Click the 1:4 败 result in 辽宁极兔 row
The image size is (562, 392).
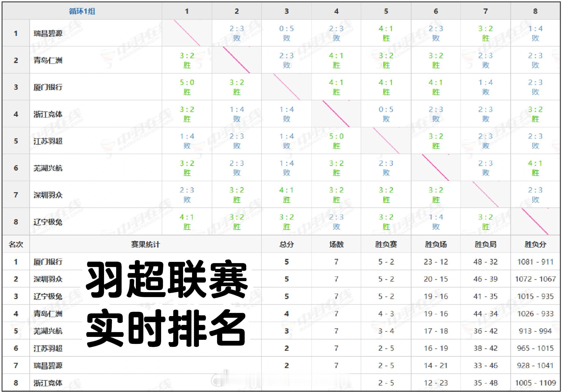tap(436, 222)
